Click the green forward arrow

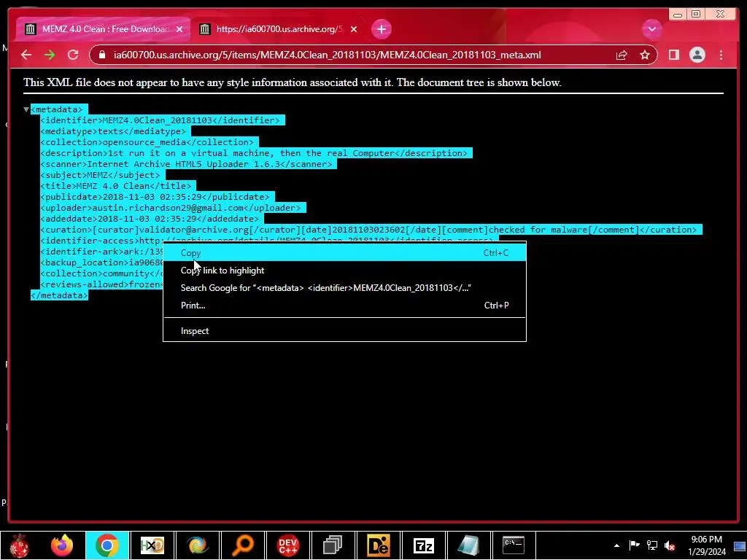[x=50, y=55]
